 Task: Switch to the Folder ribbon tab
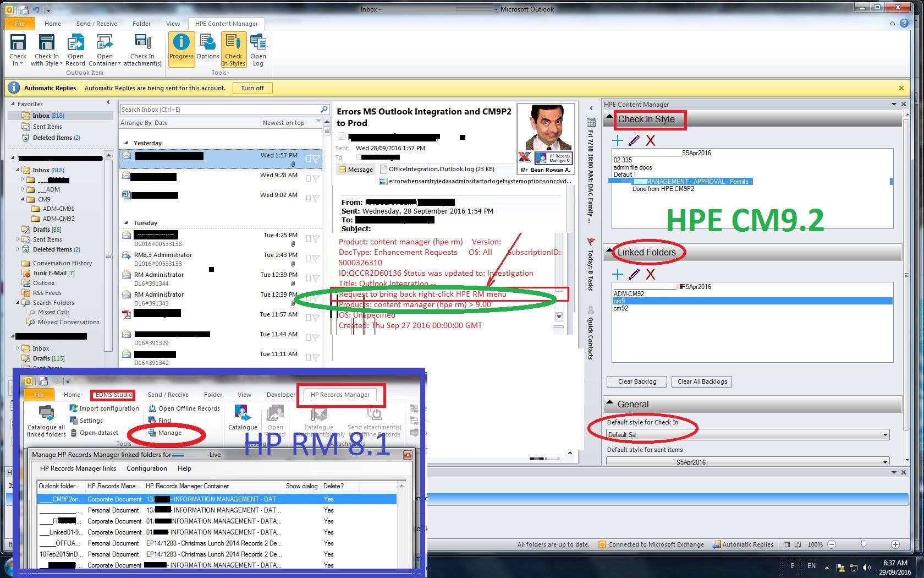[x=141, y=24]
